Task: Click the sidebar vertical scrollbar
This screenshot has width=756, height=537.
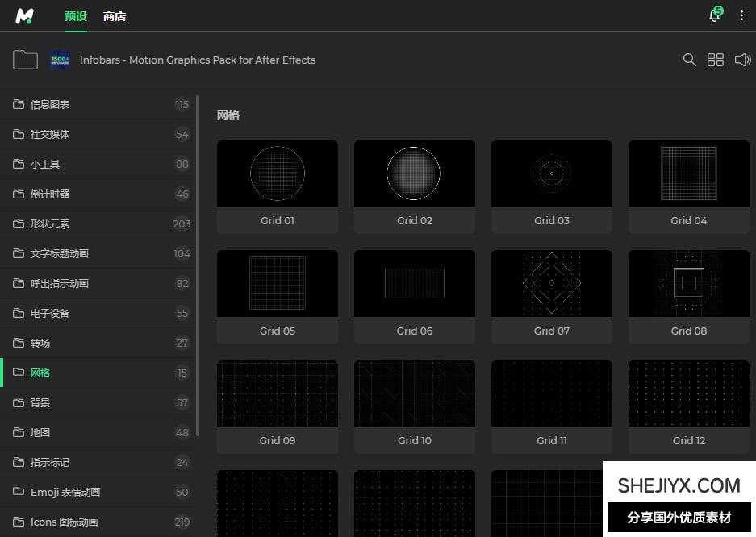Action: point(198,266)
